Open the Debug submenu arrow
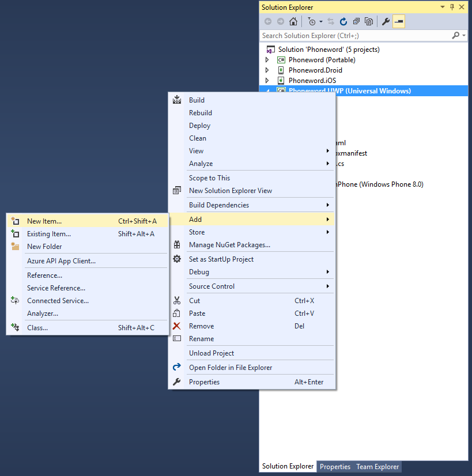472x476 pixels. coord(328,271)
